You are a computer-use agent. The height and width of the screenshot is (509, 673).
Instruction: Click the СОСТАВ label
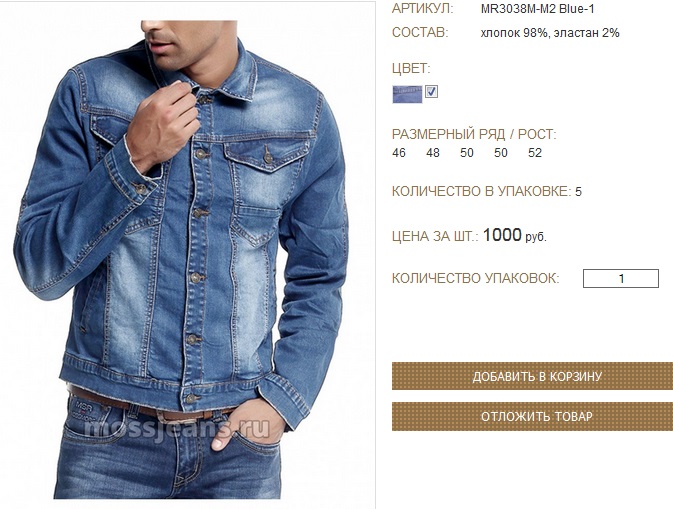(420, 33)
